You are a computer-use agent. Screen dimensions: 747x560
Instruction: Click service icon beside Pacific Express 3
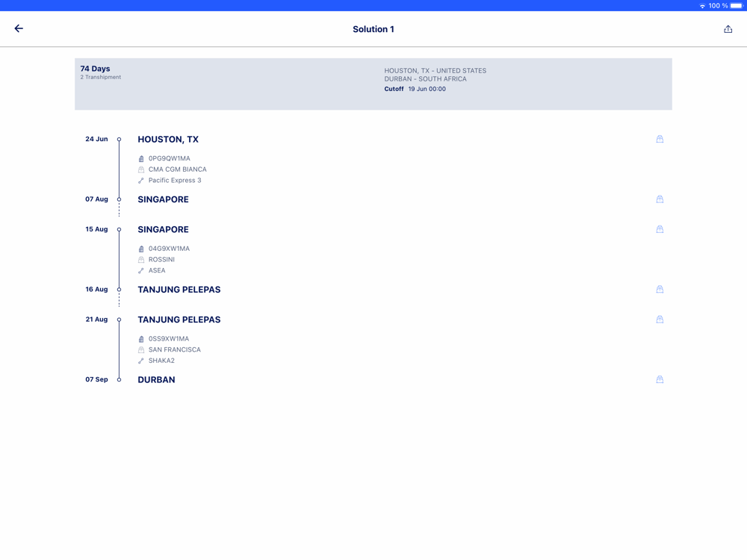141,181
